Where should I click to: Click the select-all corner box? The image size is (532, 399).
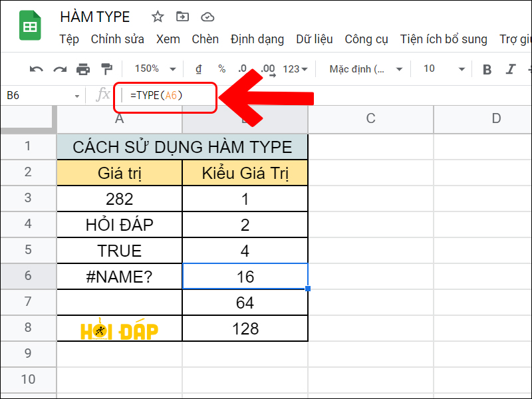click(28, 118)
